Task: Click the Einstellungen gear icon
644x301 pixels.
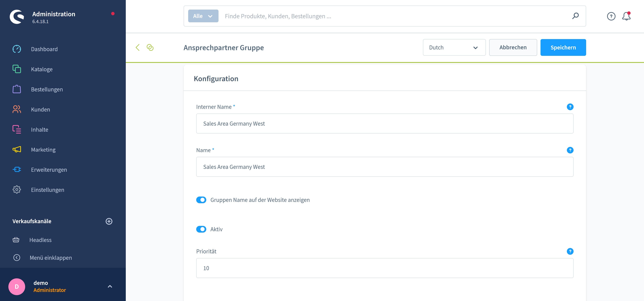Action: tap(17, 189)
